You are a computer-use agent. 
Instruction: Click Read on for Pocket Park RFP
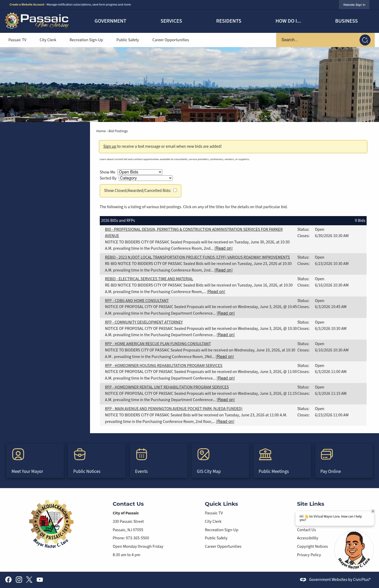(225, 422)
